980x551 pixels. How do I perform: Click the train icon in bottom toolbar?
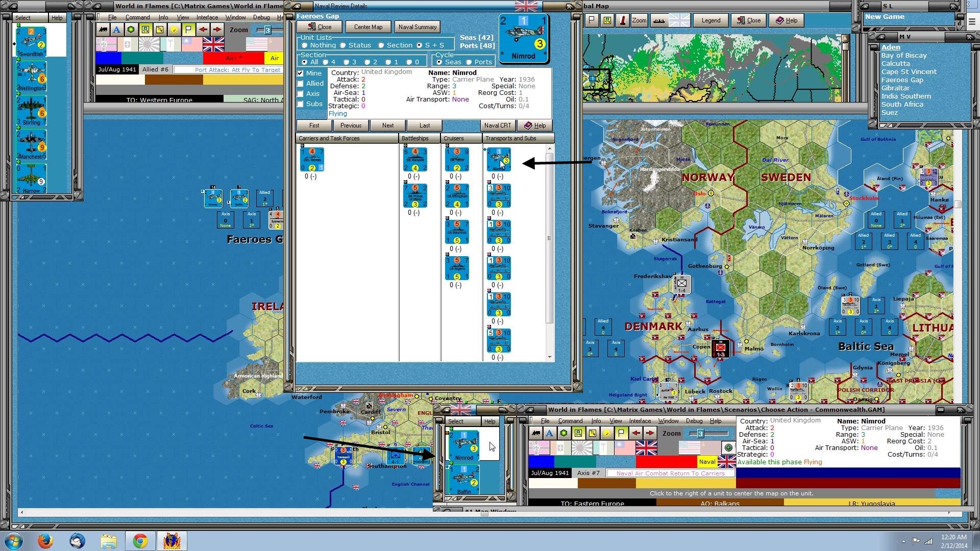pyautogui.click(x=535, y=433)
